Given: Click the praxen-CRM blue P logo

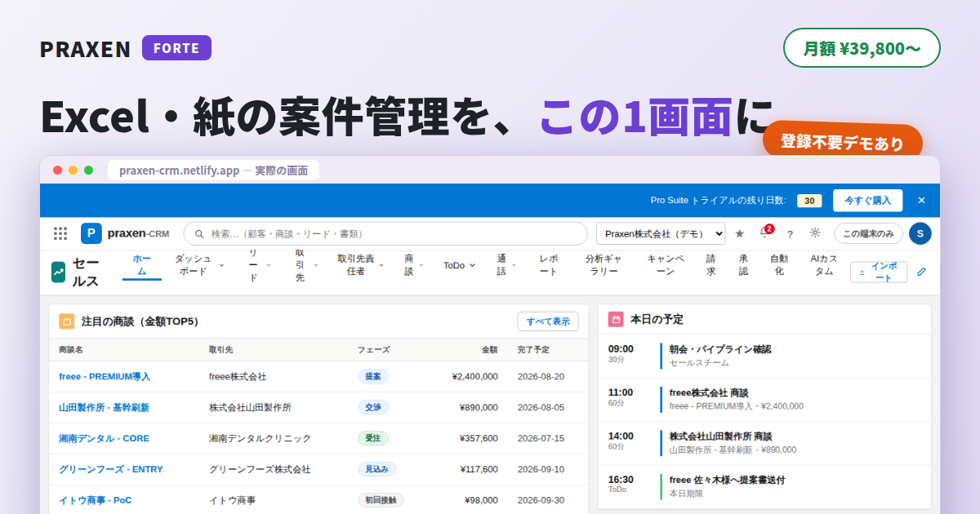Looking at the screenshot, I should click(91, 233).
